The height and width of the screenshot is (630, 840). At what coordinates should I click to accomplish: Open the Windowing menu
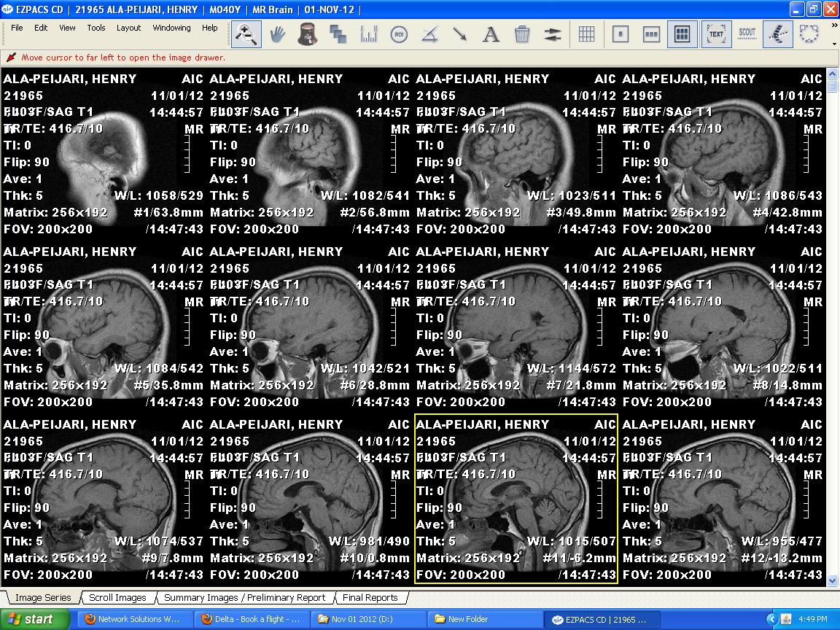pyautogui.click(x=171, y=28)
